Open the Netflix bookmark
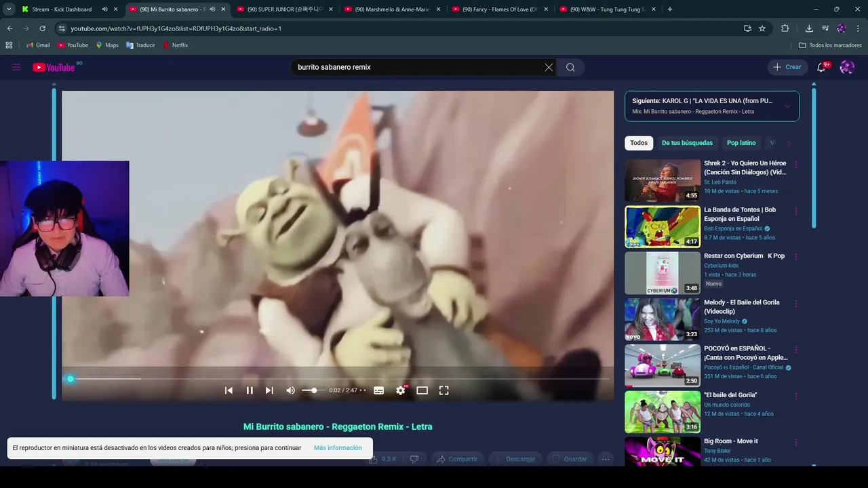Viewport: 868px width, 488px height. point(176,45)
